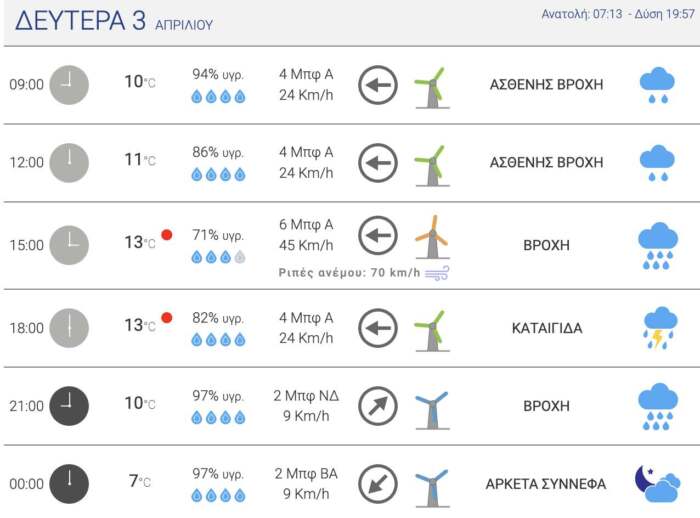Screen dimensions: 700x518
Task: Click the 00:00 southwest wind arrow
Action: pos(378,484)
